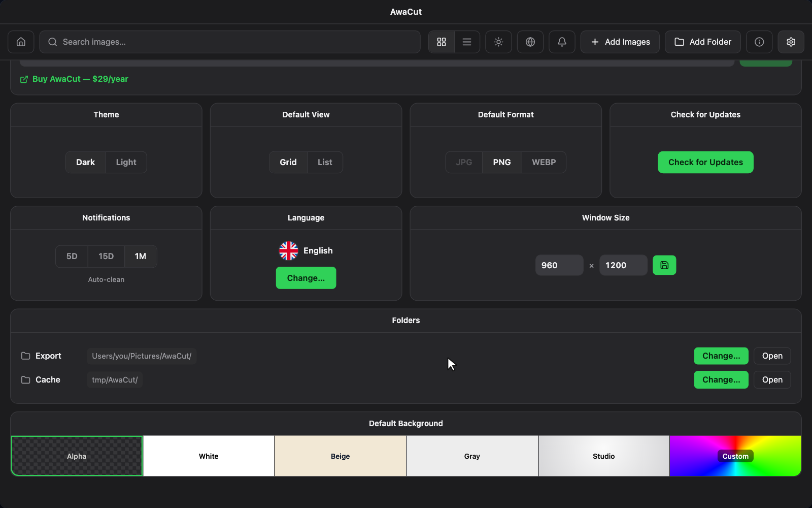Click the green Check for Updates button
The width and height of the screenshot is (812, 508).
(705, 163)
